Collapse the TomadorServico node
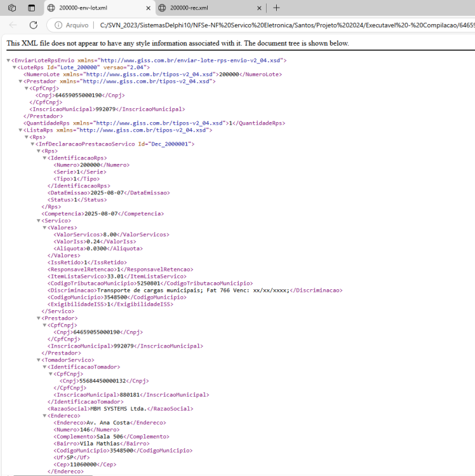This screenshot has width=475, height=476. tap(39, 360)
